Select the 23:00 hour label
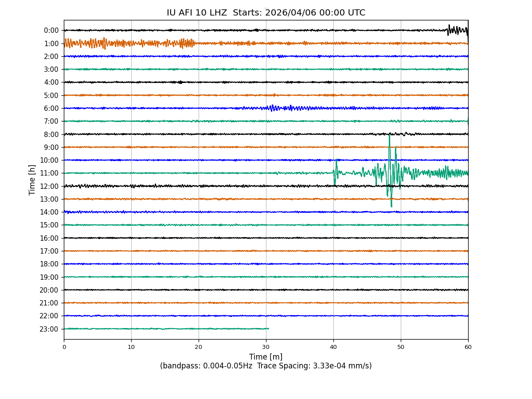The height and width of the screenshot is (399, 532). click(x=49, y=329)
